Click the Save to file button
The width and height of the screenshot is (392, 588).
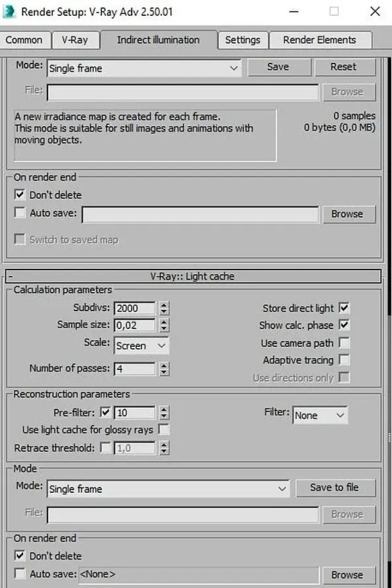click(336, 488)
